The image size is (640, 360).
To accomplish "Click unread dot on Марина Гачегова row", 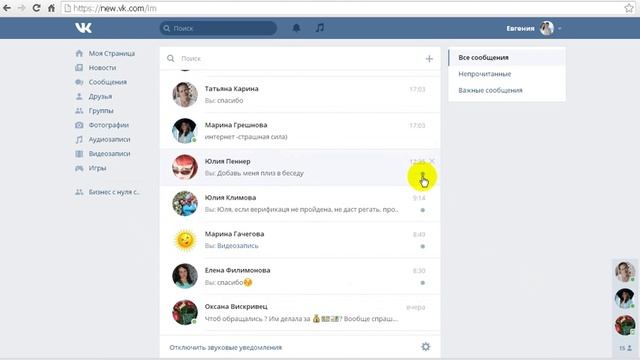I will [x=422, y=246].
